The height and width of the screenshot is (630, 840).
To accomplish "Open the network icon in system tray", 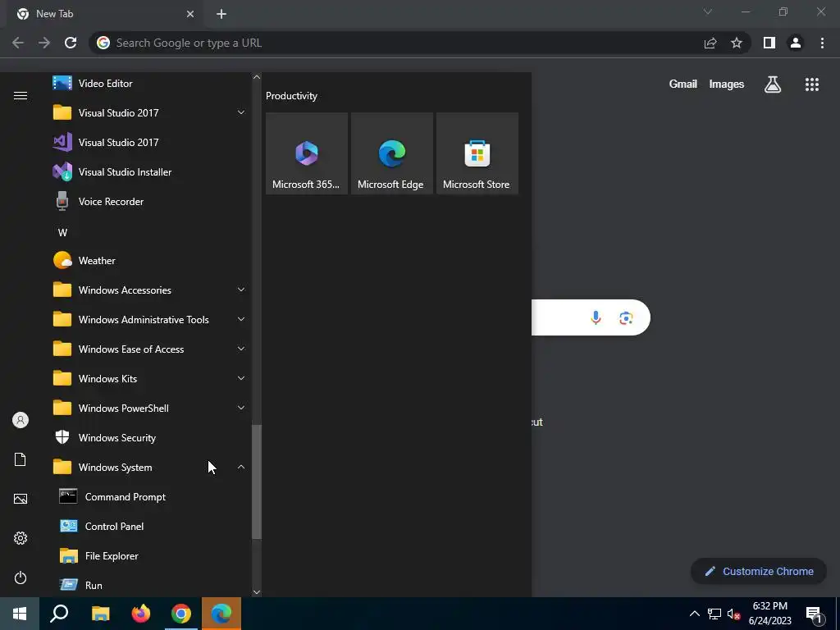I will [714, 614].
